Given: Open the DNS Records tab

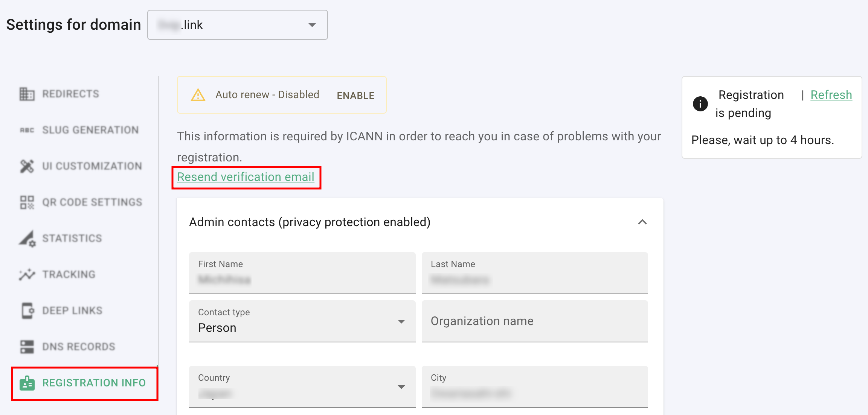Looking at the screenshot, I should 78,347.
